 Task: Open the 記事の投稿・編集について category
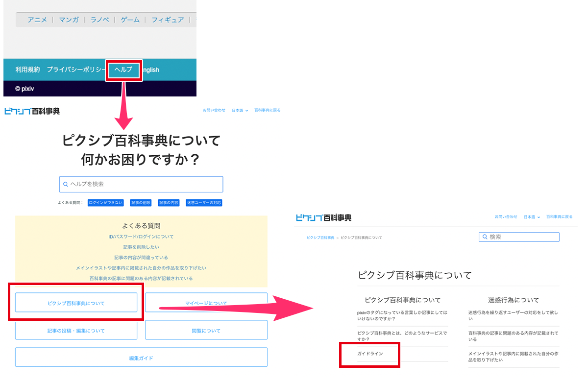pyautogui.click(x=76, y=331)
